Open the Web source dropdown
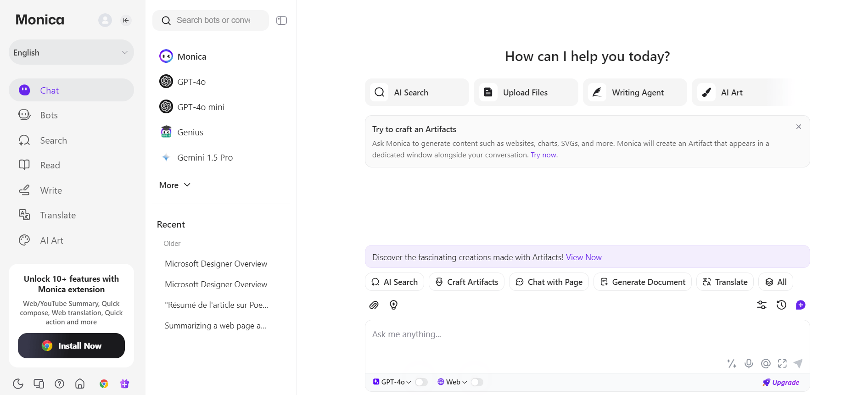Viewport: 868px width, 395px height. point(452,382)
